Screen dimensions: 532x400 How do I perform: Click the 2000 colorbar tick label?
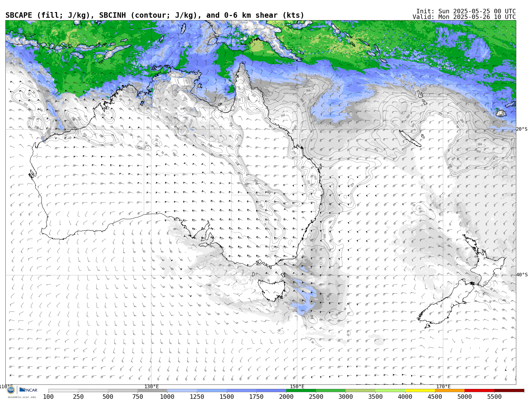(286, 397)
